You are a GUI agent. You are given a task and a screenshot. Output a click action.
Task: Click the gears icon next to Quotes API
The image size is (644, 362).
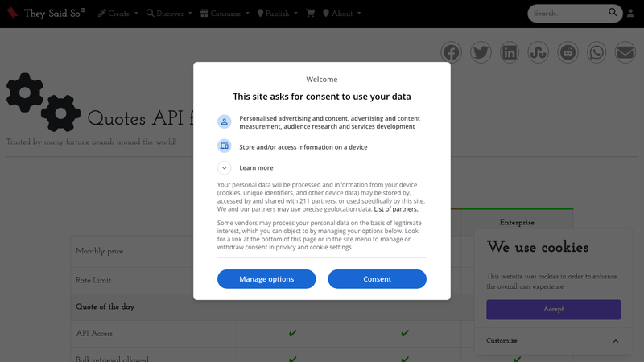[43, 103]
